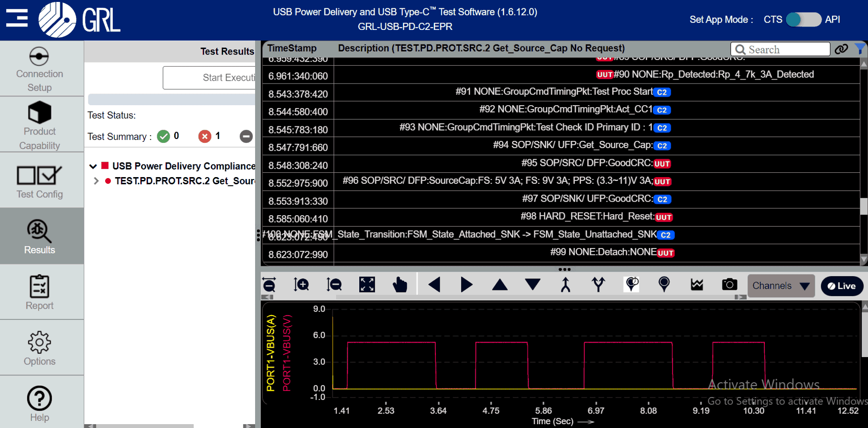Select row #91 Test Proc Start
This screenshot has height=428, width=868.
(562, 92)
